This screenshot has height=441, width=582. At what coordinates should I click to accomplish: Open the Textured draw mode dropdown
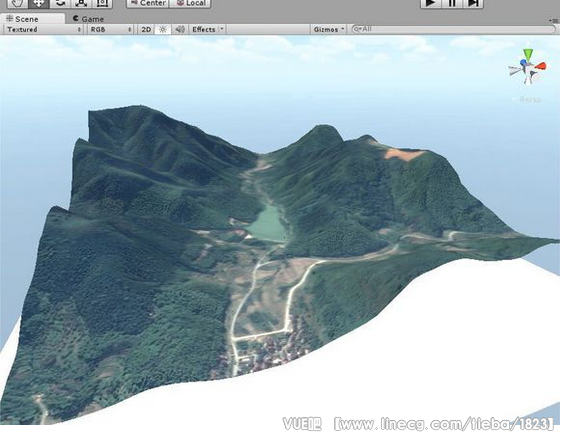pos(43,29)
